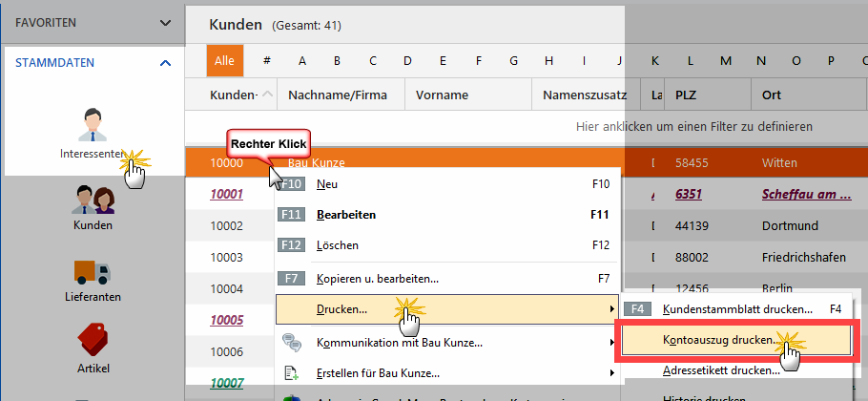Filter customers by letter I
868x401 pixels.
click(584, 61)
